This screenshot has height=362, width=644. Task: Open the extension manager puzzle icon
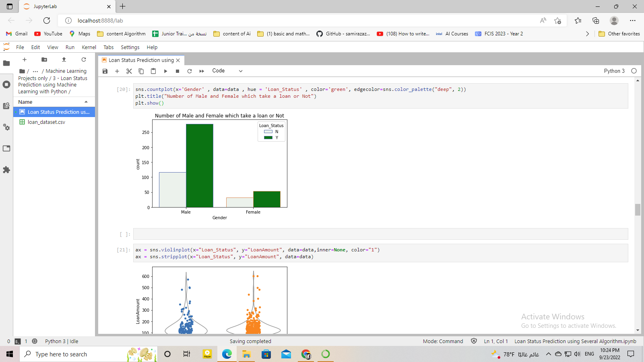tap(6, 170)
